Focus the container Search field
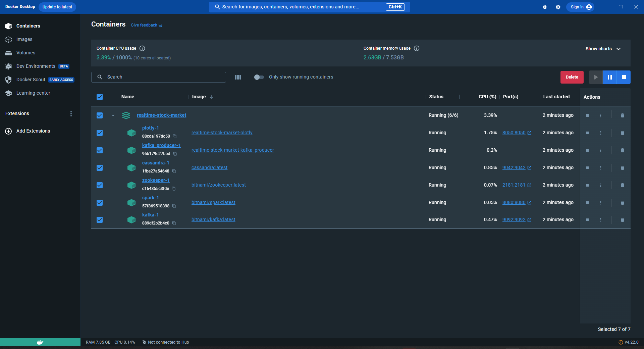Screen dimensions: 644x349 (x=159, y=77)
